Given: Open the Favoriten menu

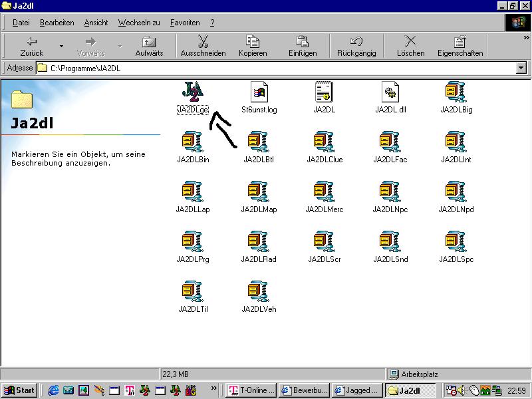Looking at the screenshot, I should [x=185, y=23].
